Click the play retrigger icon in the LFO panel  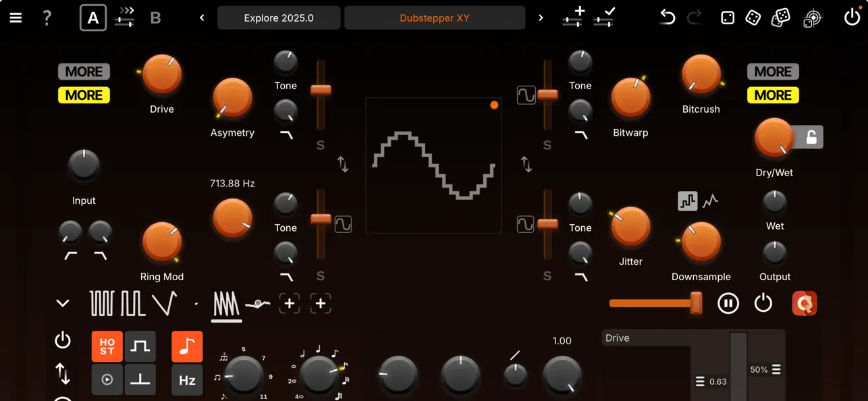(x=107, y=379)
